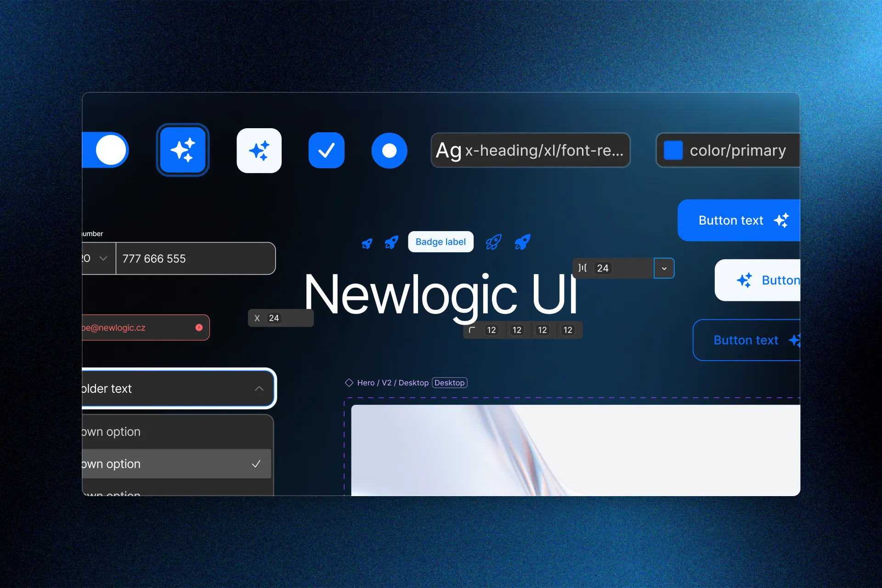Click checkmark icon on selected dropdown option
The height and width of the screenshot is (588, 882).
(256, 464)
